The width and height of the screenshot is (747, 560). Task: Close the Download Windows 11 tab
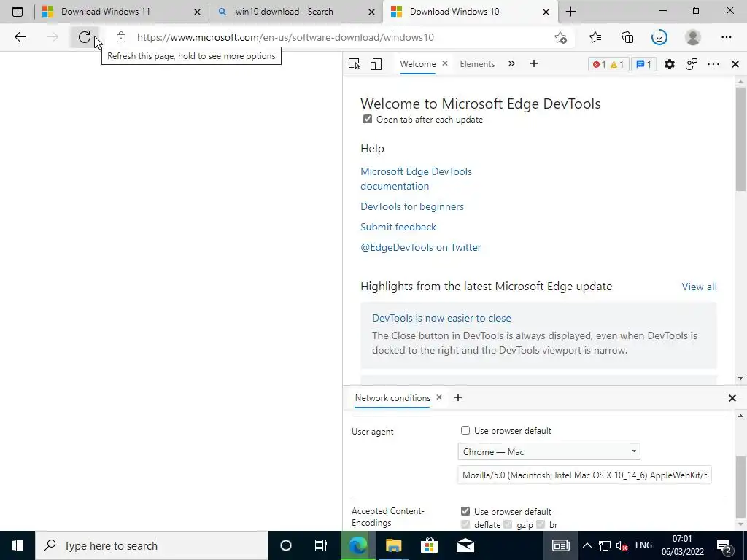coord(197,12)
